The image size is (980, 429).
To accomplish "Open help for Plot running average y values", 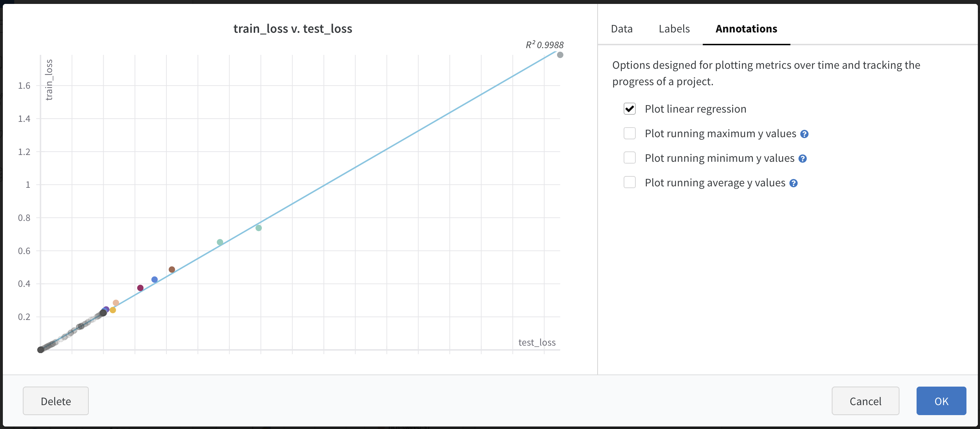I will (x=794, y=183).
